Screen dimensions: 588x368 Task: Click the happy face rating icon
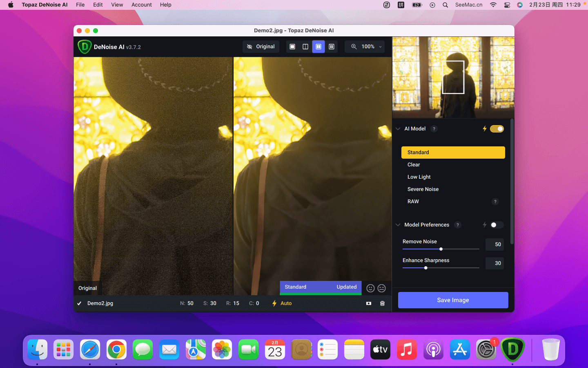pyautogui.click(x=370, y=288)
